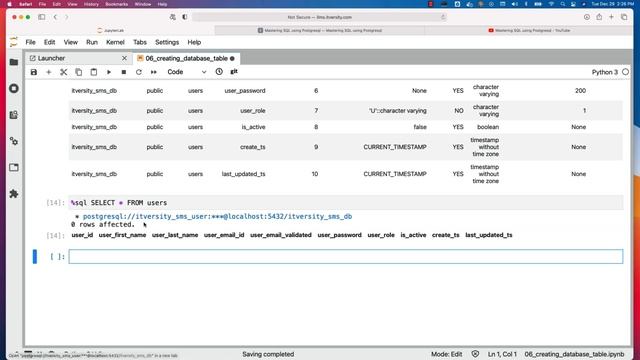Screen dimensions: 640x360
Task: Click the Python 3 kernel name
Action: click(x=604, y=72)
